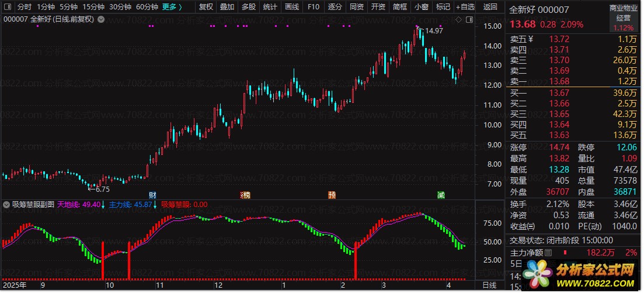Click the 天地线 down-arrow indicator

click(103, 204)
